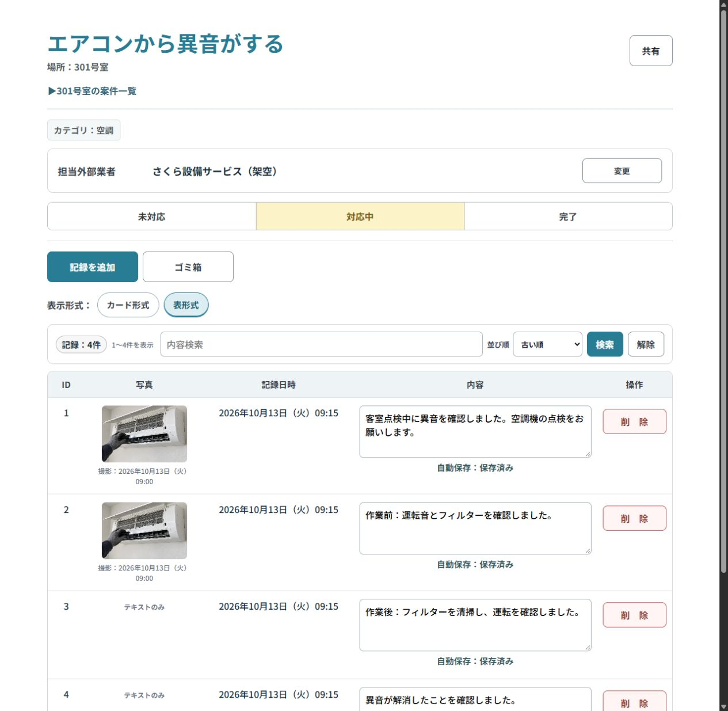Open the ゴミ箱 trash button
Viewport: 728px width, 711px height.
tap(188, 267)
